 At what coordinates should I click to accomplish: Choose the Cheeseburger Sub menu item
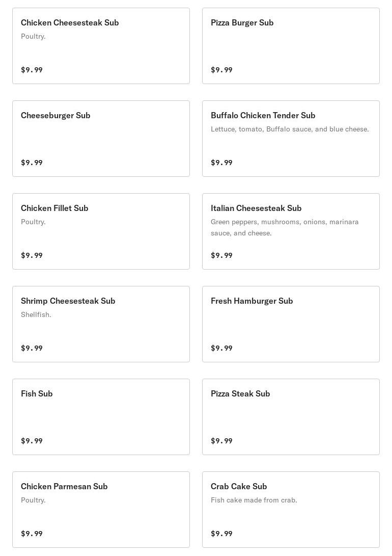(x=101, y=139)
